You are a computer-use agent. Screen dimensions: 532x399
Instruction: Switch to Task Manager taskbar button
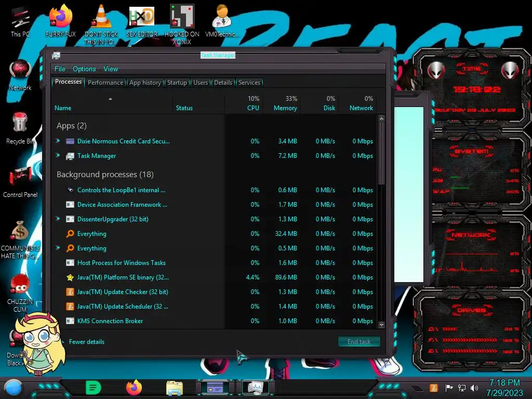coord(256,388)
